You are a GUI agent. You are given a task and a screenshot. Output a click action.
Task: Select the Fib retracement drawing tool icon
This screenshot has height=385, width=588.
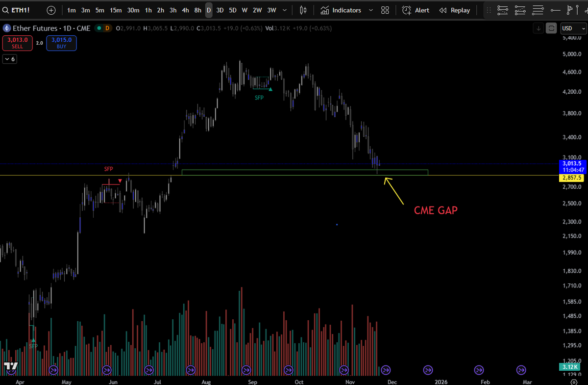click(x=502, y=10)
